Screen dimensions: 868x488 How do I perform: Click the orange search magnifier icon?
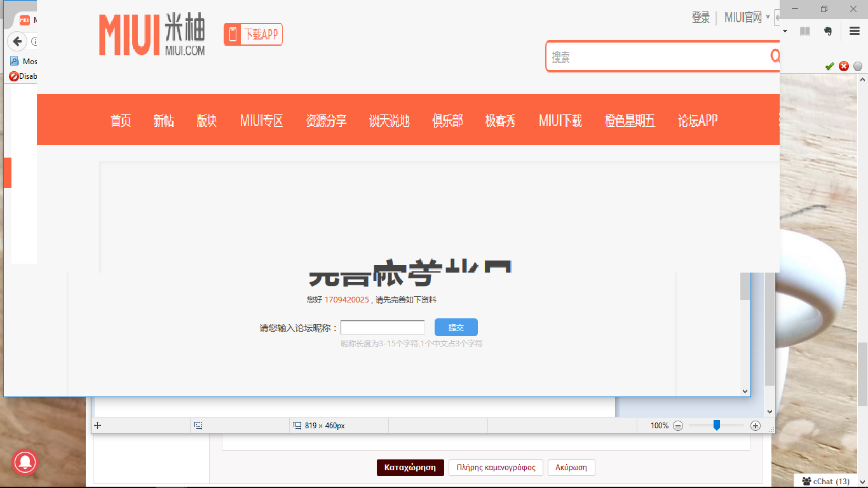coord(775,56)
